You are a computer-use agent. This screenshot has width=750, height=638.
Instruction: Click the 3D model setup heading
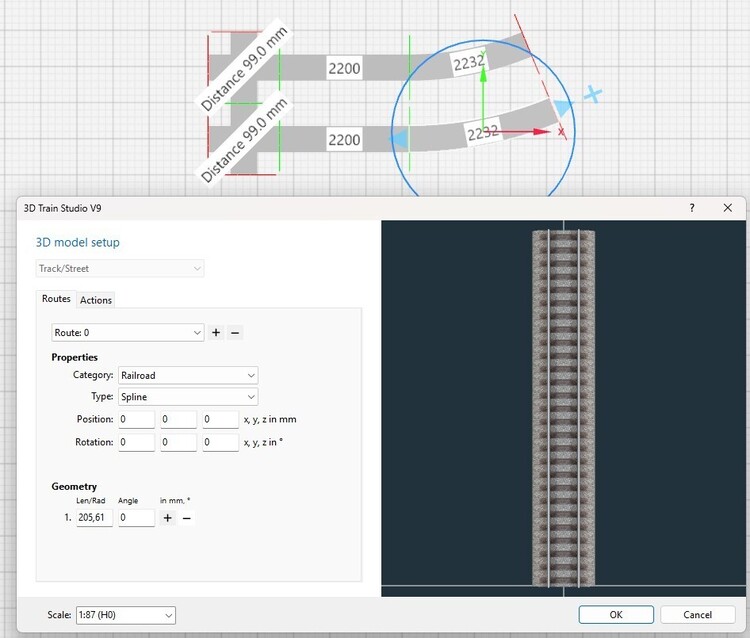(x=77, y=242)
